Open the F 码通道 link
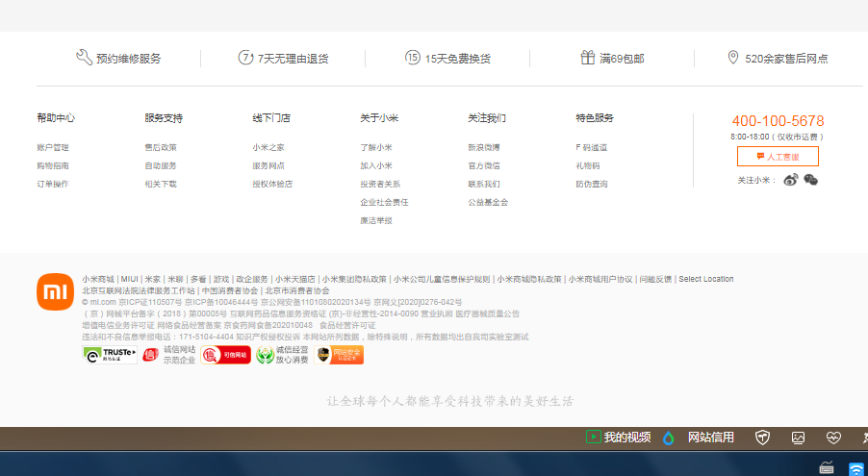This screenshot has height=476, width=868. coord(591,147)
